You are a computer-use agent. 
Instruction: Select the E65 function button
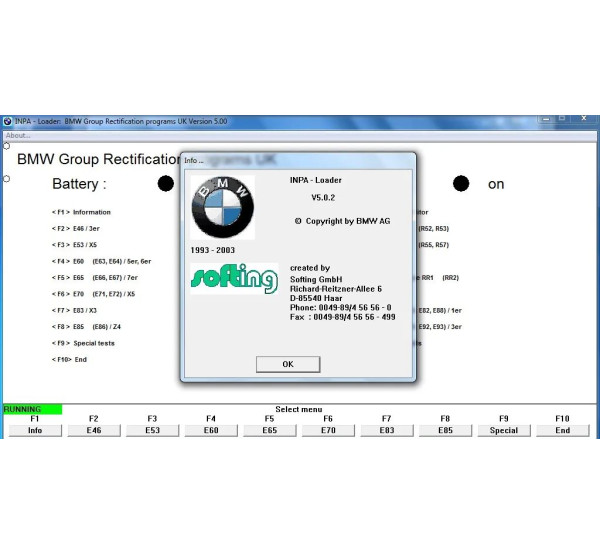coord(269,431)
